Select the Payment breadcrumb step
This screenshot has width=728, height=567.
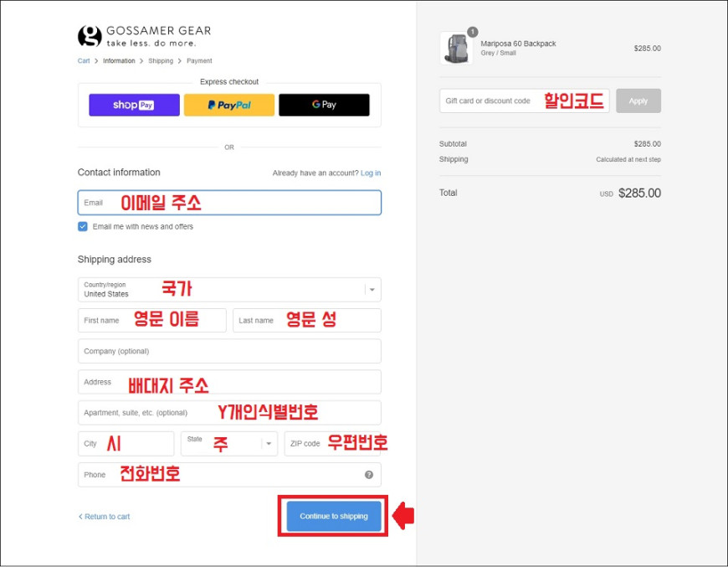tap(199, 61)
